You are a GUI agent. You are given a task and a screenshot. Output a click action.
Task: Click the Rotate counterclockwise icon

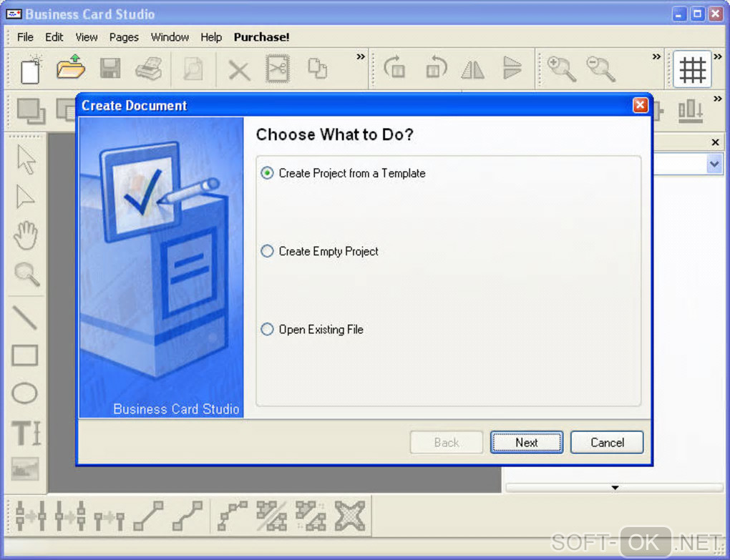435,67
